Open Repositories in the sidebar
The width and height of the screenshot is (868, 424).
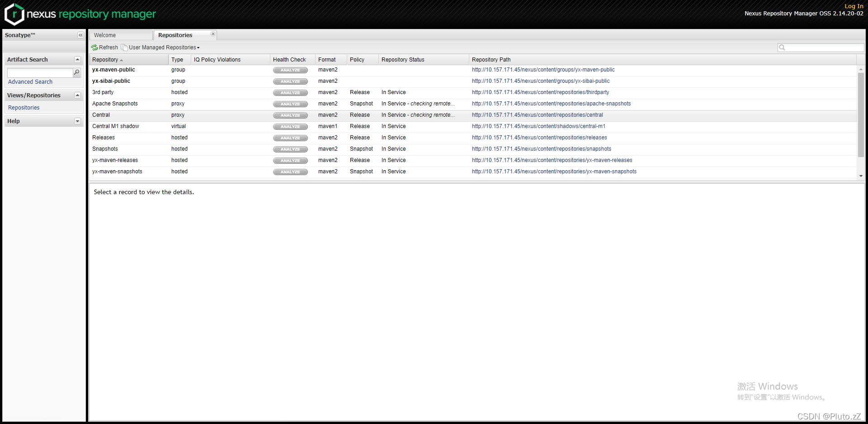click(x=24, y=108)
